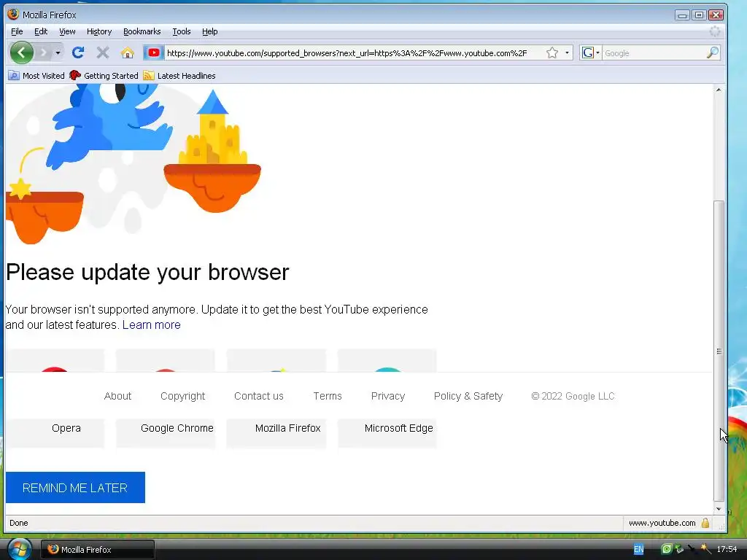Image resolution: width=747 pixels, height=560 pixels.
Task: Close the Firefox window
Action: pyautogui.click(x=716, y=15)
